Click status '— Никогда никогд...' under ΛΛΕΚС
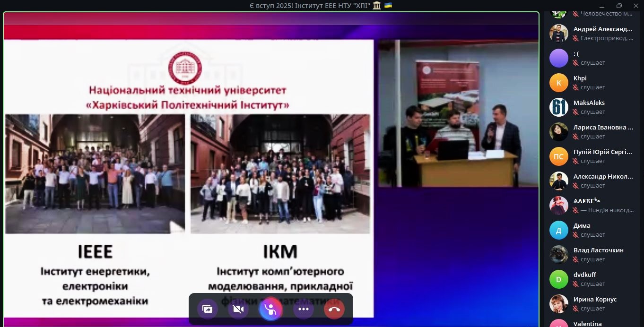 (x=607, y=210)
